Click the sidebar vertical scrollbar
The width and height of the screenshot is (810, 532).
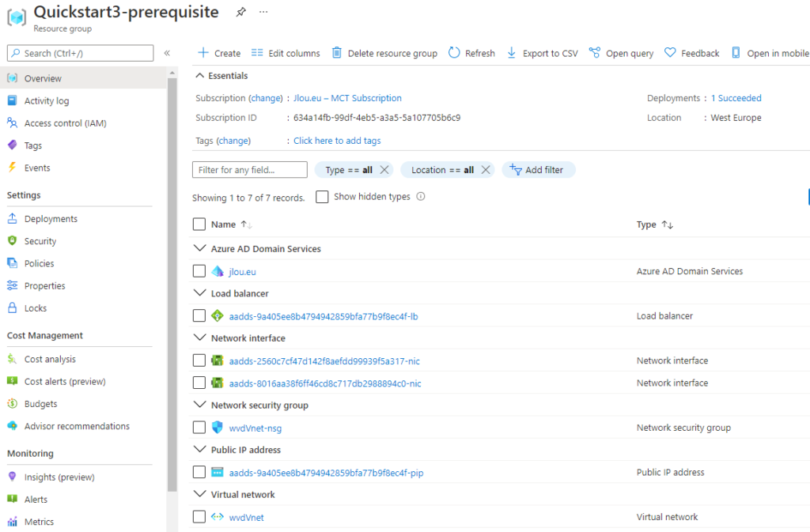point(172,284)
